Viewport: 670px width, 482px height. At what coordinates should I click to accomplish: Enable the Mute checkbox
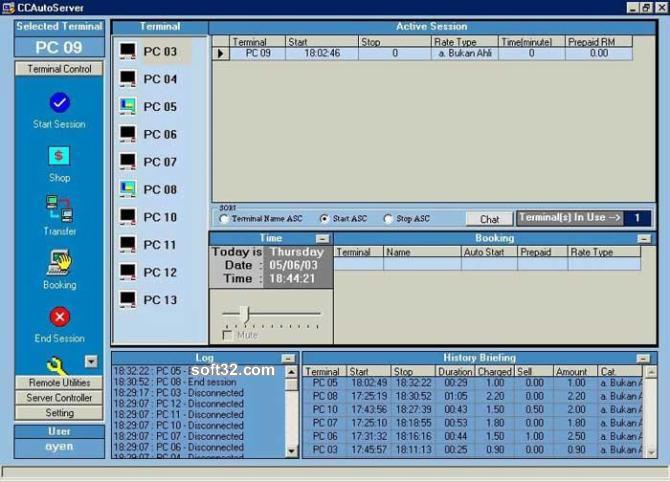coord(227,335)
